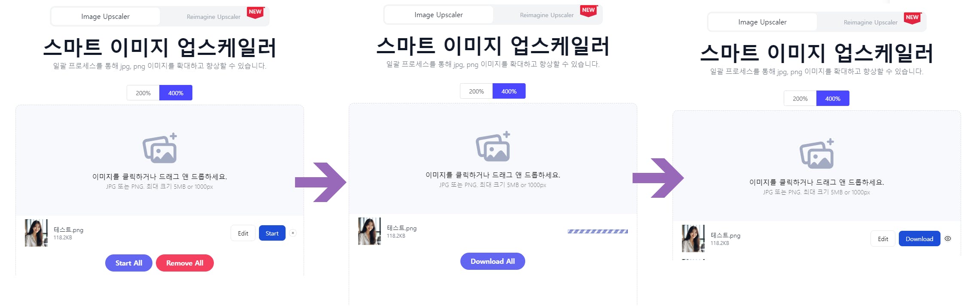Screen dimensions: 980x308
Task: Click the red Remove All button
Action: point(185,263)
